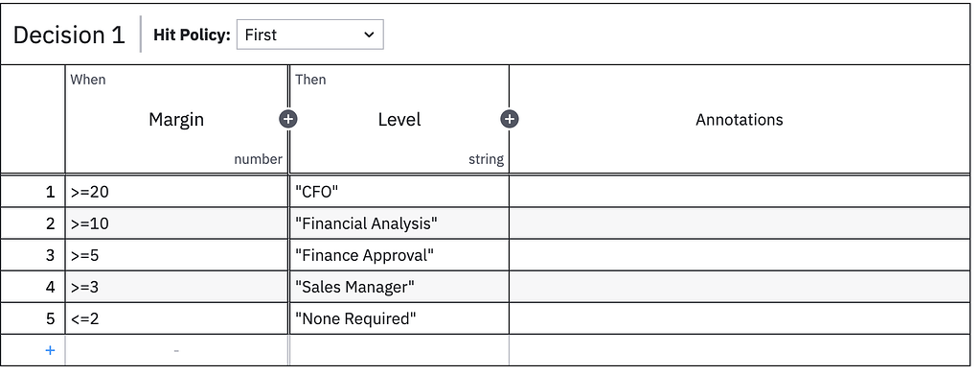Click the annotation cell of rule 1
The image size is (980, 375).
click(x=740, y=192)
